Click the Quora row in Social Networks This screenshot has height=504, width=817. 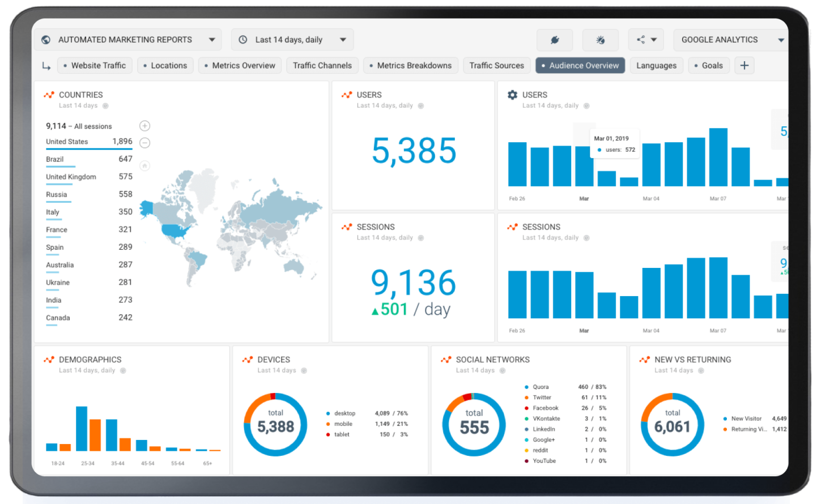565,387
